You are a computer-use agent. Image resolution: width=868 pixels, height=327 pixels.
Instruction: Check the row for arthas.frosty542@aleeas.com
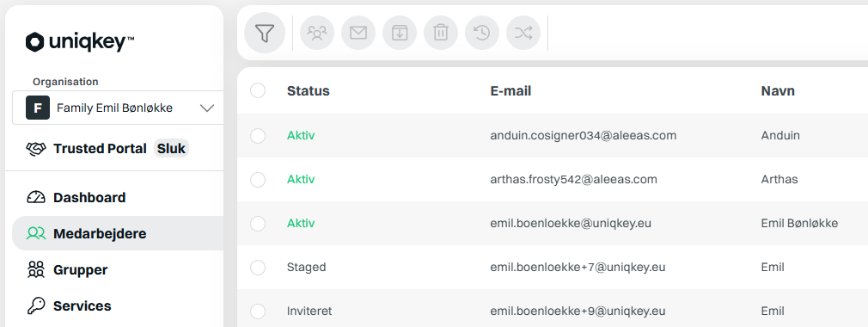tap(258, 180)
